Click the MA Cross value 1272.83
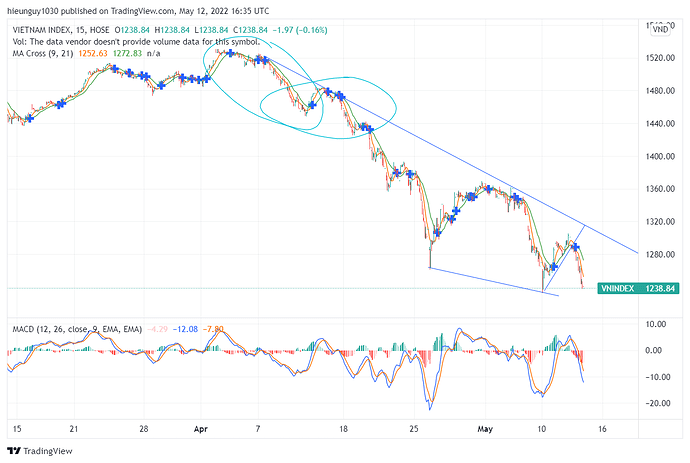 (x=128, y=53)
